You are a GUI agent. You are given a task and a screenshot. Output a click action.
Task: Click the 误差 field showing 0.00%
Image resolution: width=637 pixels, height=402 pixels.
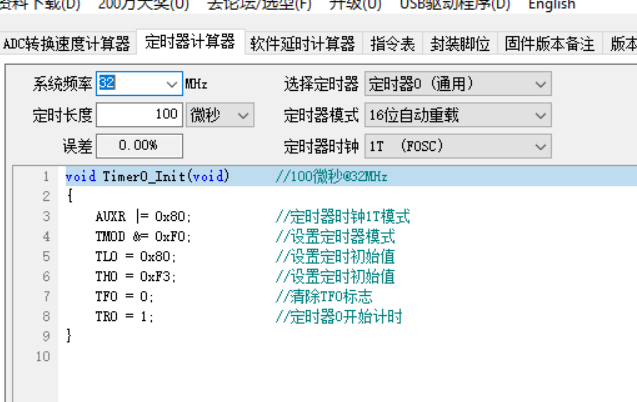[x=139, y=146]
